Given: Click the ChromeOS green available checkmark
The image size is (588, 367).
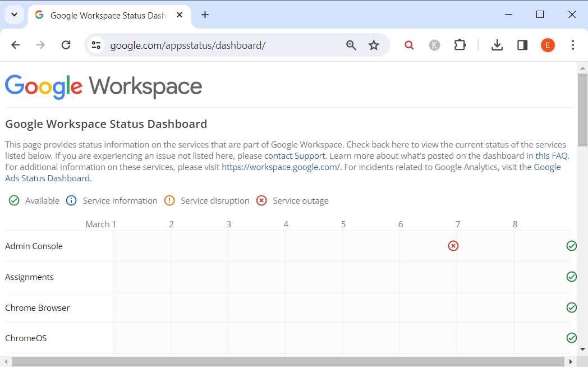Looking at the screenshot, I should coord(572,338).
